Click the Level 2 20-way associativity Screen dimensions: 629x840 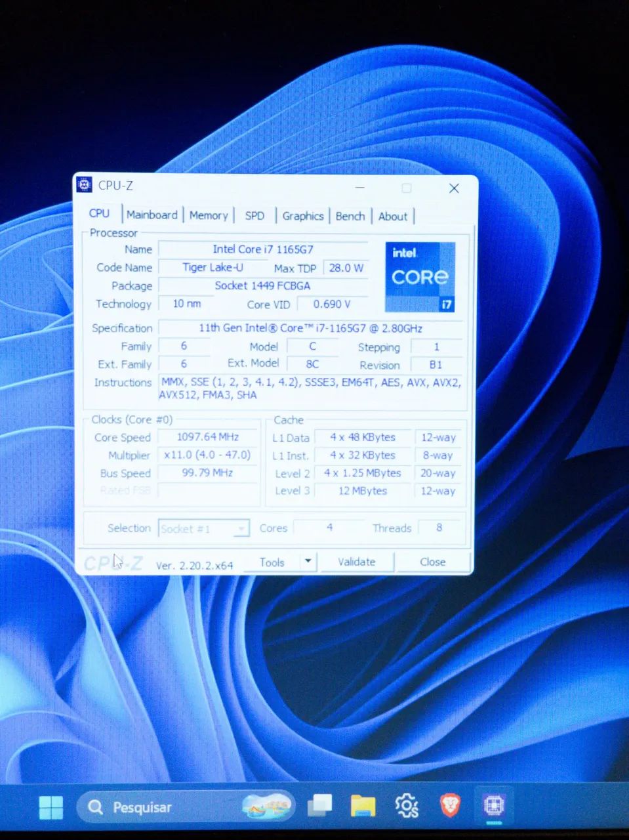tap(438, 472)
